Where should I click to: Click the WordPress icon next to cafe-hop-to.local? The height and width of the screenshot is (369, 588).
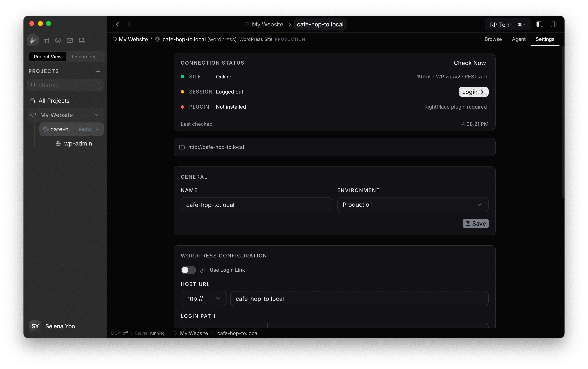coord(157,39)
